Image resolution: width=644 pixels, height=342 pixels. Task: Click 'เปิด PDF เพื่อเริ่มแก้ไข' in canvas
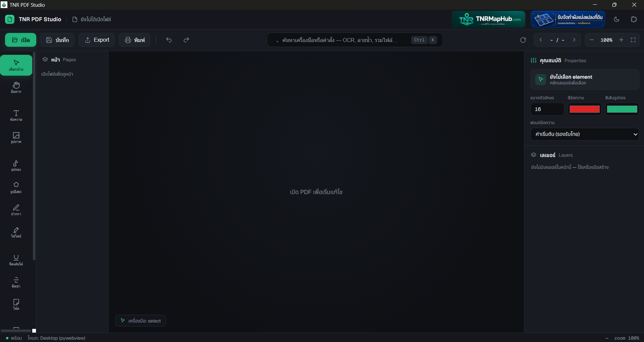(x=316, y=192)
